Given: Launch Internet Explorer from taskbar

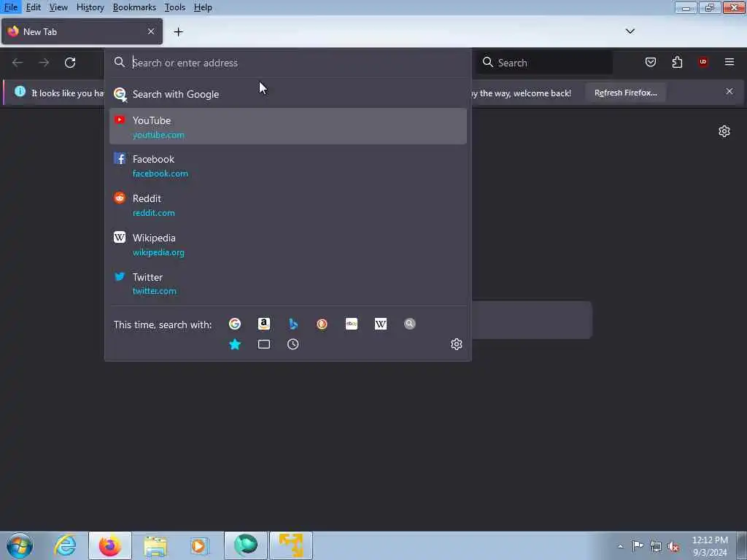Looking at the screenshot, I should [65, 545].
